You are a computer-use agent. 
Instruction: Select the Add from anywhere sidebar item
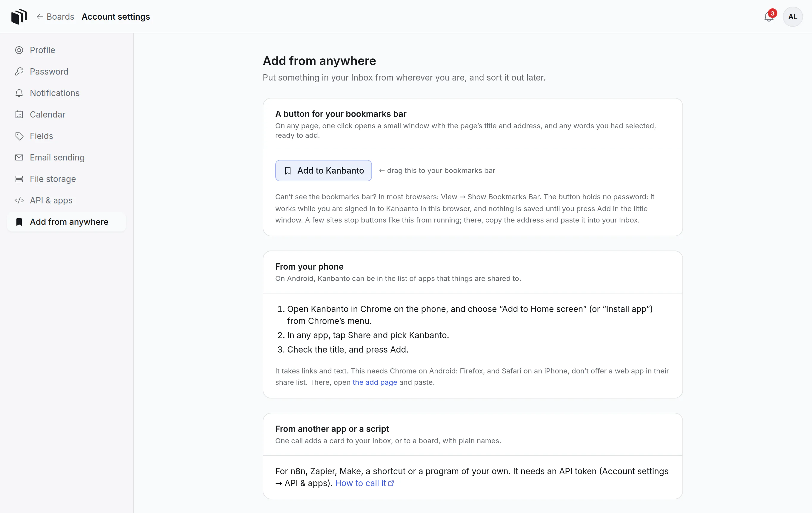(67, 222)
